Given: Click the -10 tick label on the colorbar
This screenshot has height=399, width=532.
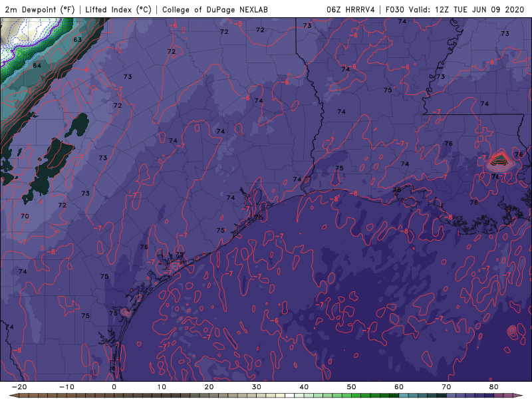Looking at the screenshot, I should [66, 387].
